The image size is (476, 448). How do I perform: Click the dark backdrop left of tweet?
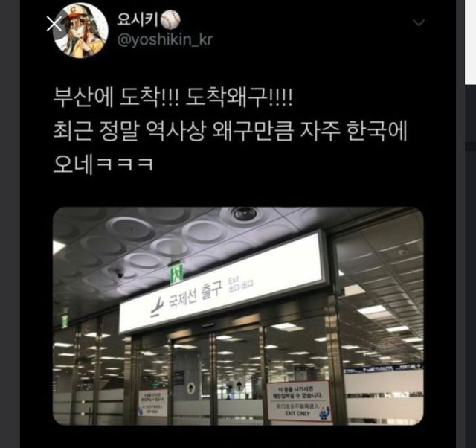[x=10, y=224]
